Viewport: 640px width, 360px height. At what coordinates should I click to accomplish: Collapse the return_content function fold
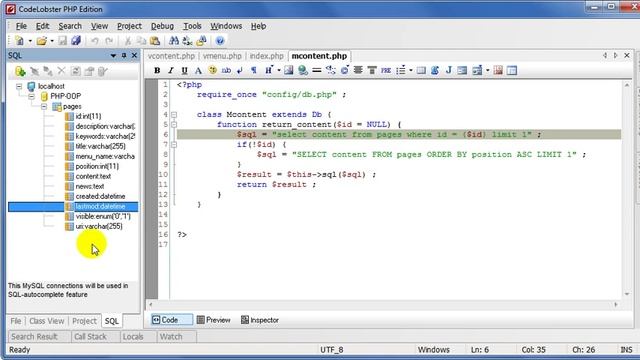[x=174, y=124]
